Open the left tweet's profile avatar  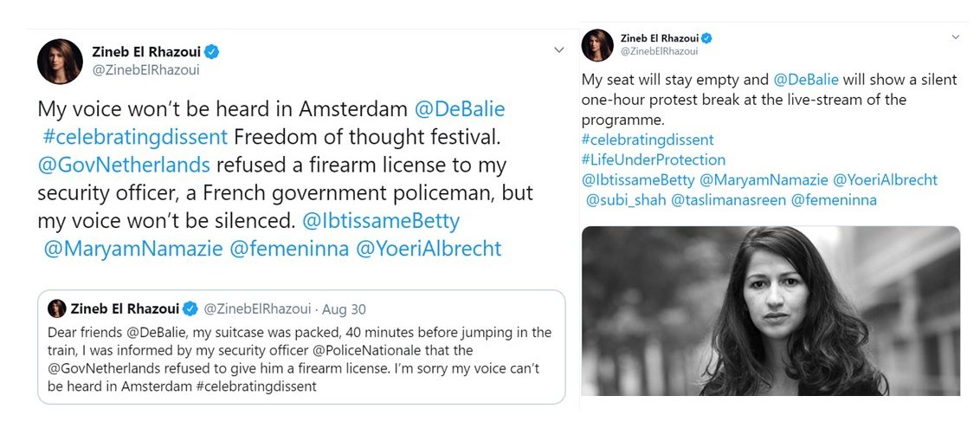coord(60,62)
